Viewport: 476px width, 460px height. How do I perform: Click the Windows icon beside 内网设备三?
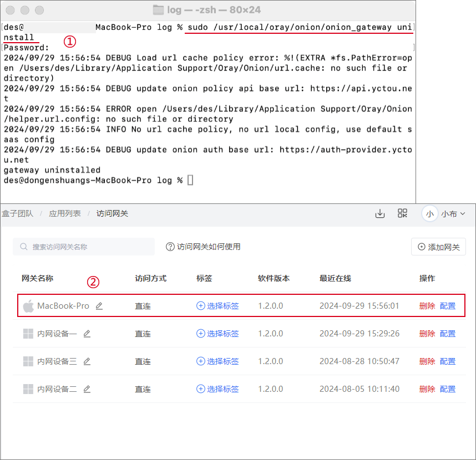[28, 361]
